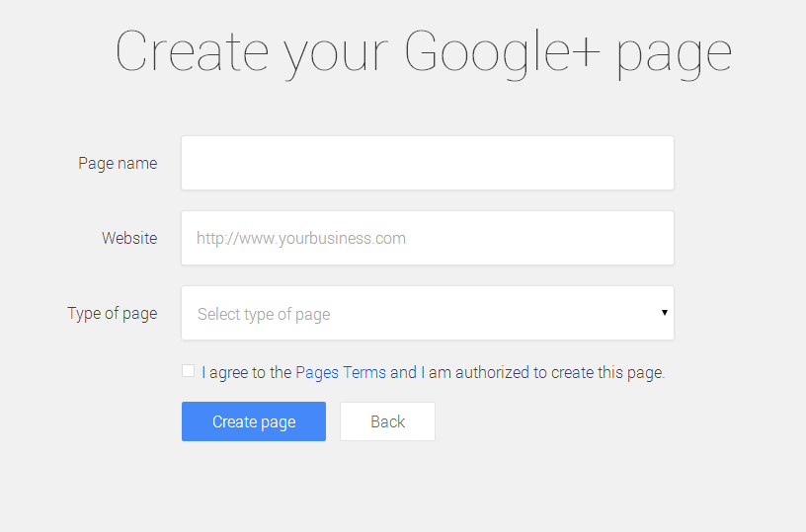Click the 'Type of page' label
Screen dimensions: 806x532
click(112, 314)
